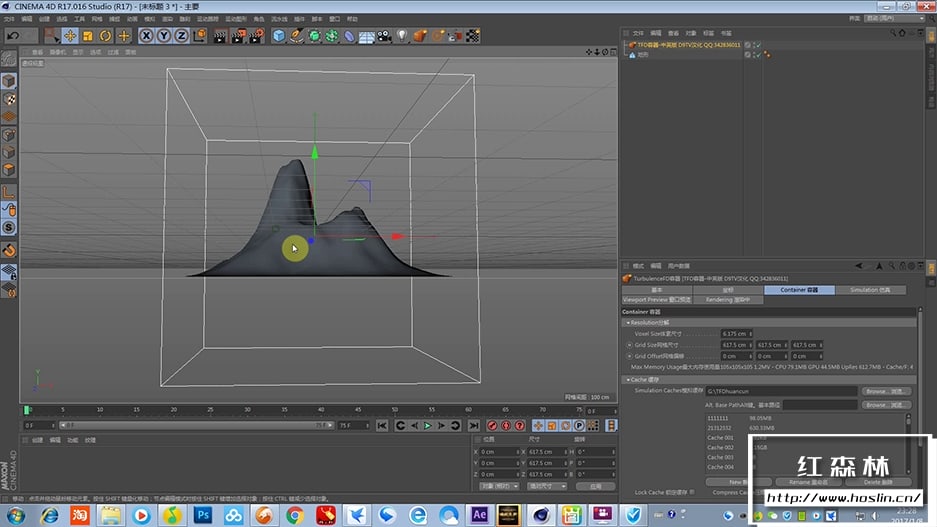The image size is (937, 527).
Task: Open the floor/environment grid icon
Action: pyautogui.click(x=366, y=36)
